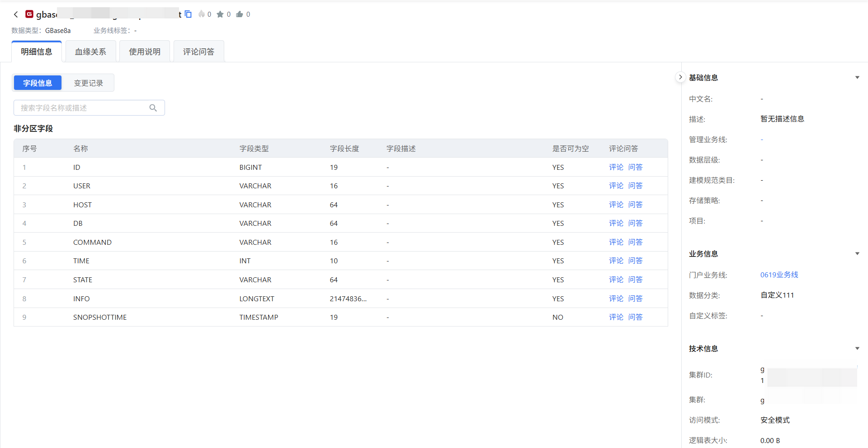The width and height of the screenshot is (868, 448).
Task: Copy the table name with copy icon
Action: [x=189, y=14]
